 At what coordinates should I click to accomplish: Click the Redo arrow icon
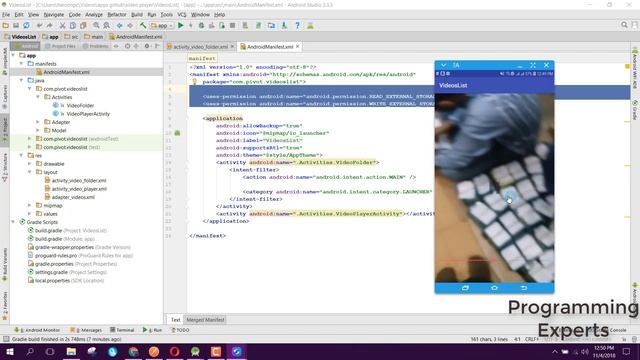(x=49, y=25)
